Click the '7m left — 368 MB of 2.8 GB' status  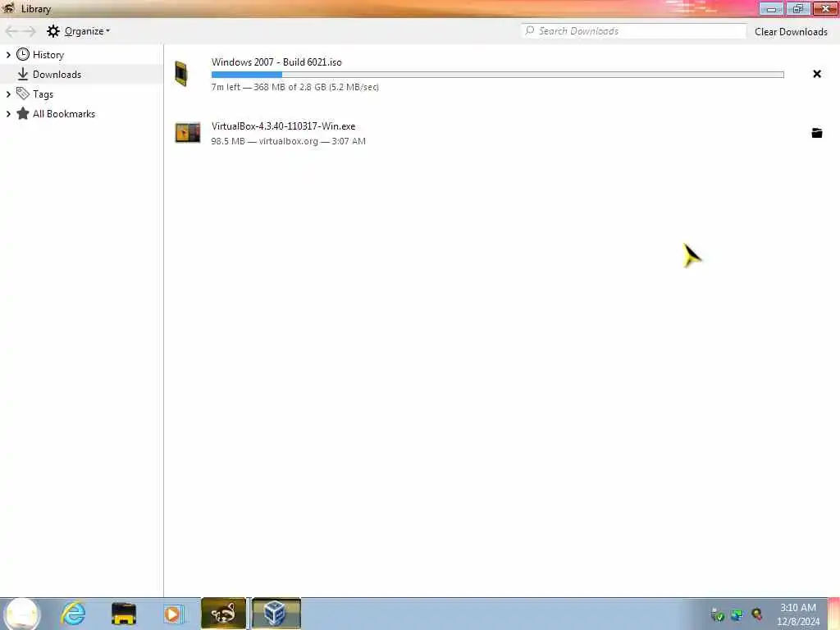pos(294,87)
